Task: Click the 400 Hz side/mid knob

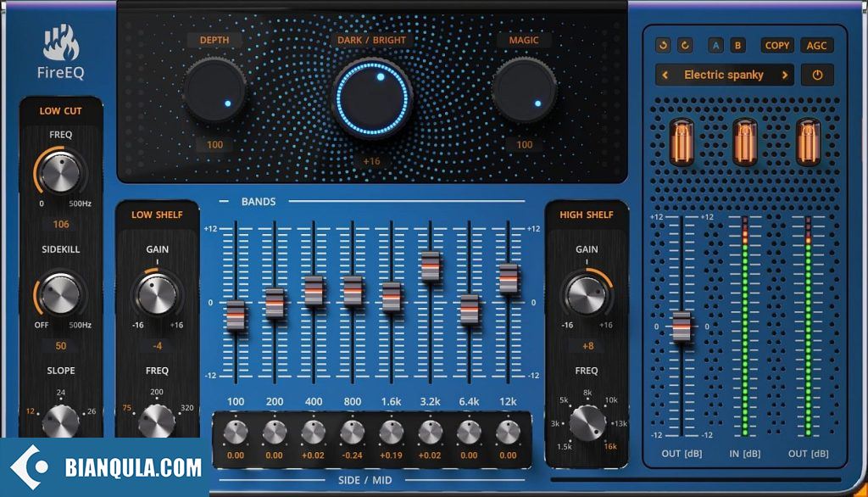Action: click(314, 433)
